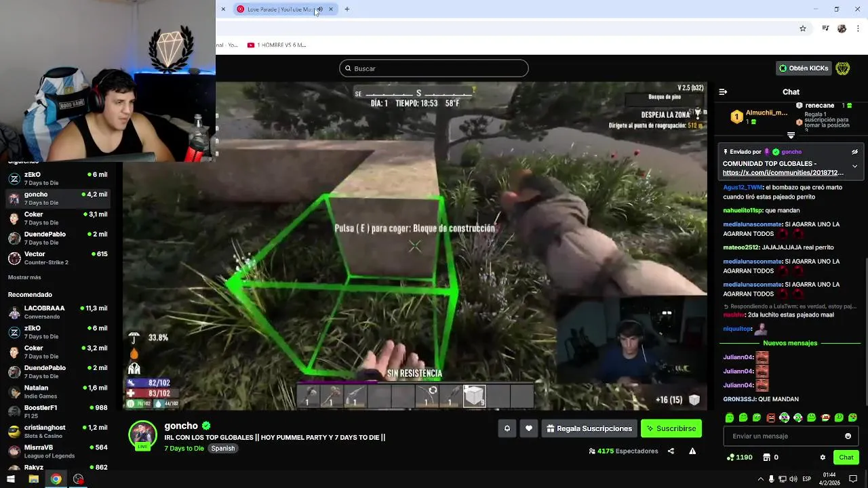
Task: Expand sidebar list with Mostrar más
Action: [x=24, y=277]
